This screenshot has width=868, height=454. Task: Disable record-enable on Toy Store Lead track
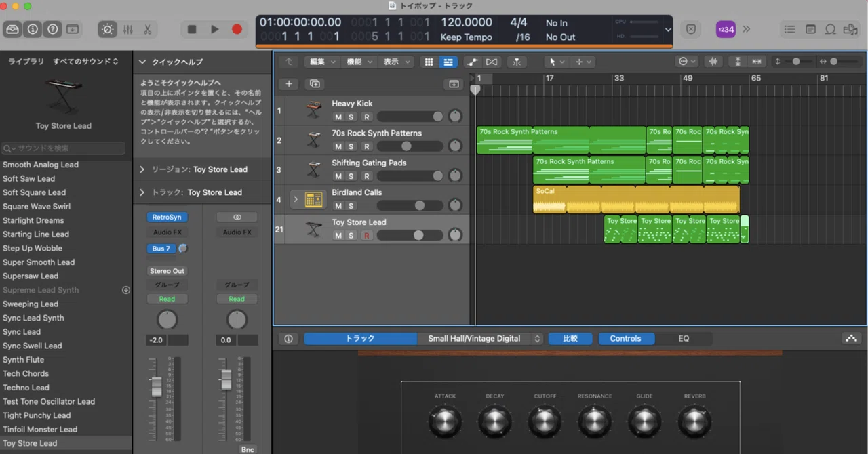366,235
